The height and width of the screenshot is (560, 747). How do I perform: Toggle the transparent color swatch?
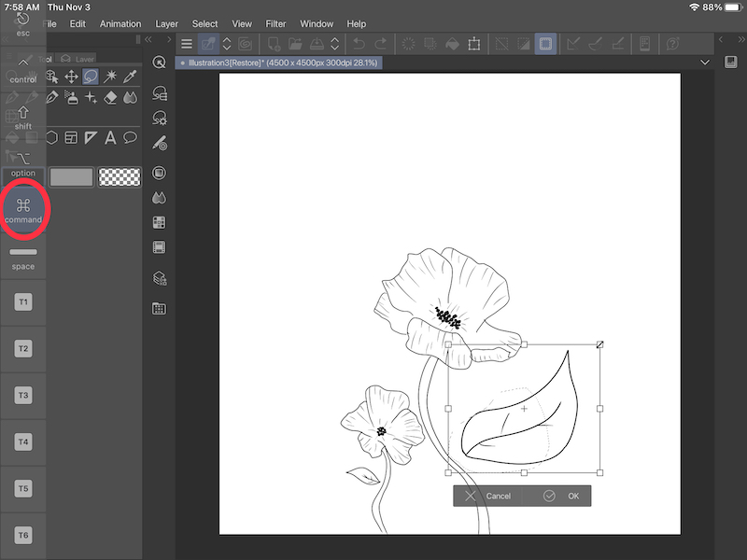tap(120, 177)
